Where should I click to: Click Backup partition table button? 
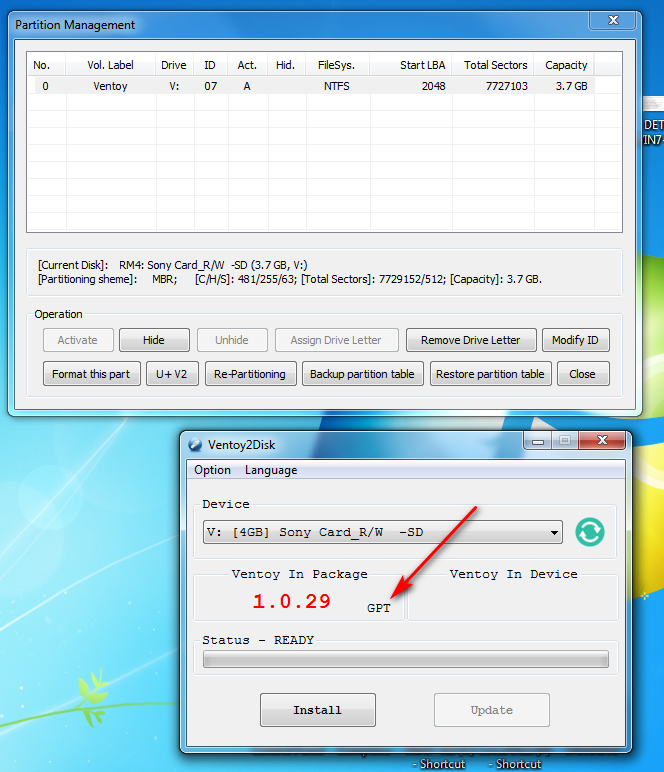362,374
